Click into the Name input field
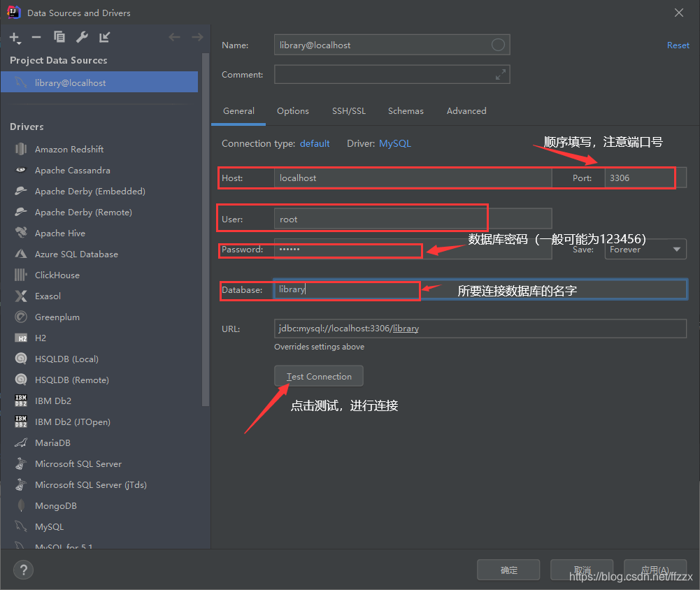The height and width of the screenshot is (590, 700). click(x=392, y=45)
